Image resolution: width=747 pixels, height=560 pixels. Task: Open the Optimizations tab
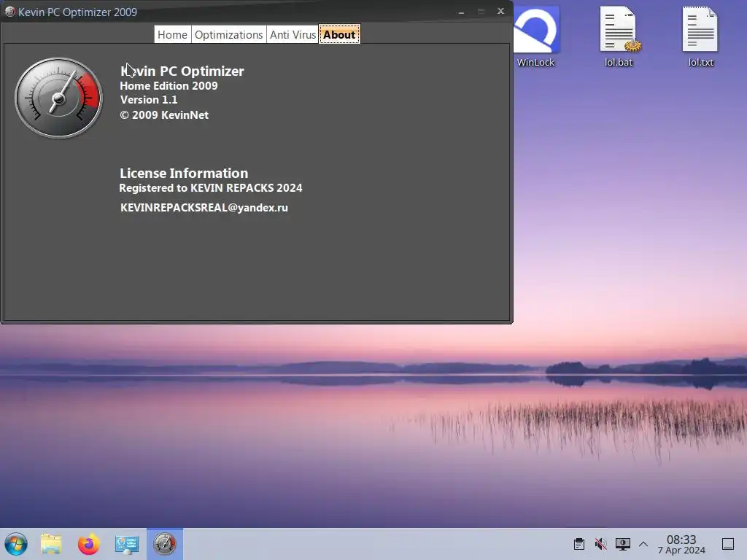pos(228,35)
